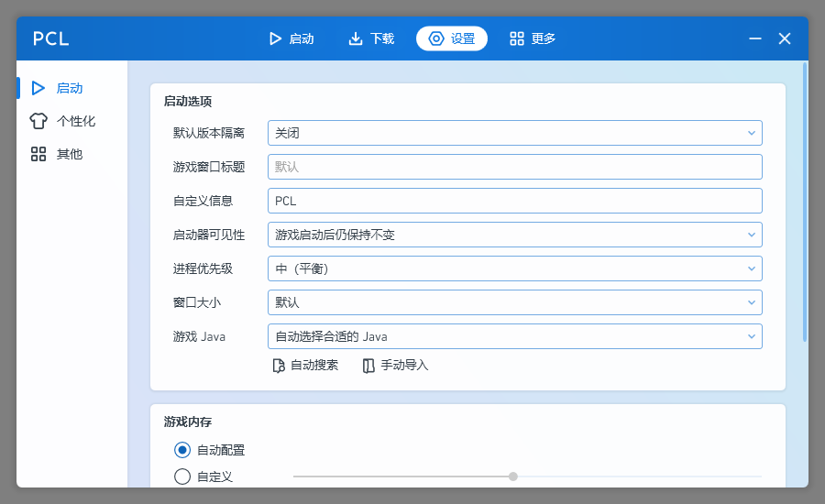Click the play icon beside top 启动
Screen dimensions: 825x504
click(x=275, y=38)
